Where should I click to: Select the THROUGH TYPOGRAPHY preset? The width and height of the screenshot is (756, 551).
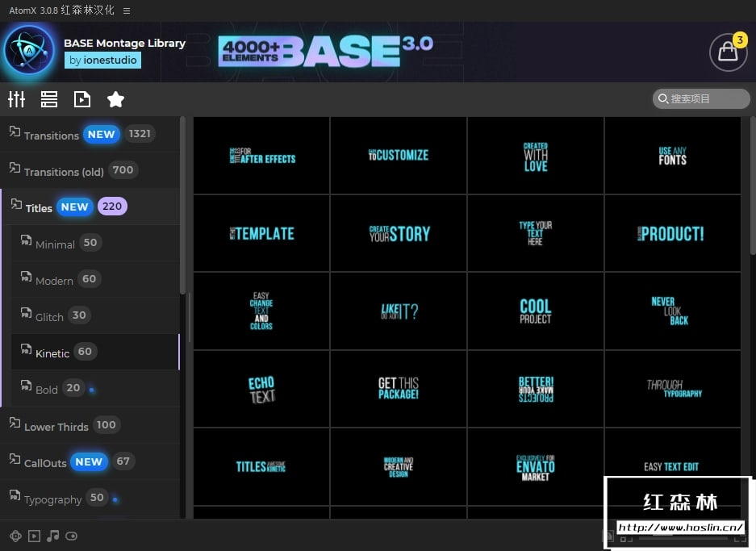[x=673, y=389]
